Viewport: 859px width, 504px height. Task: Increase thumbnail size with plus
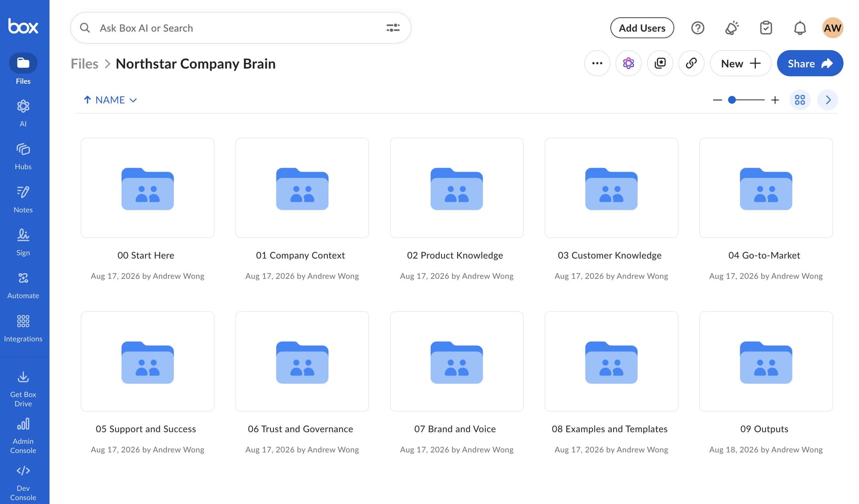click(x=775, y=100)
